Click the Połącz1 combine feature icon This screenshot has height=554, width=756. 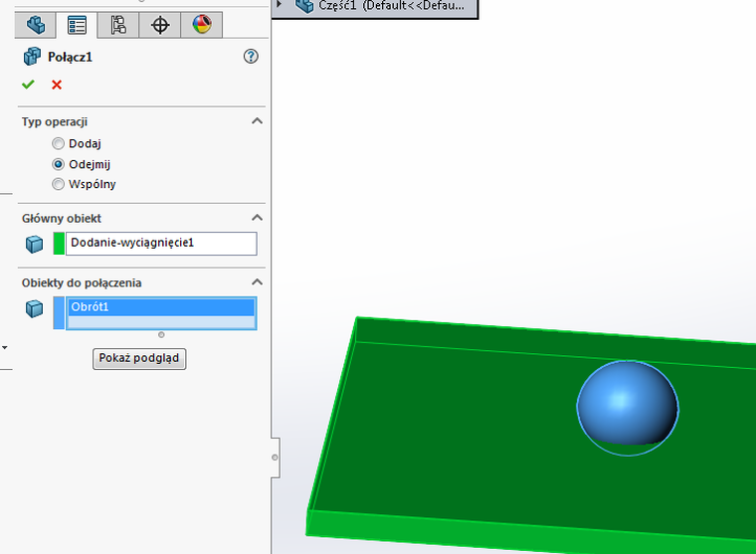(x=32, y=57)
